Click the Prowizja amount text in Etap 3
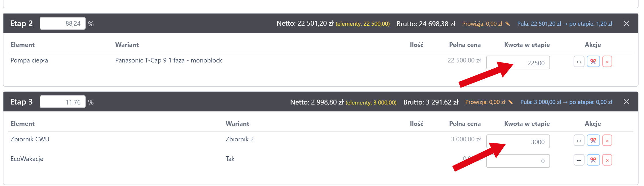Screen dimensions: 644x186 485,102
